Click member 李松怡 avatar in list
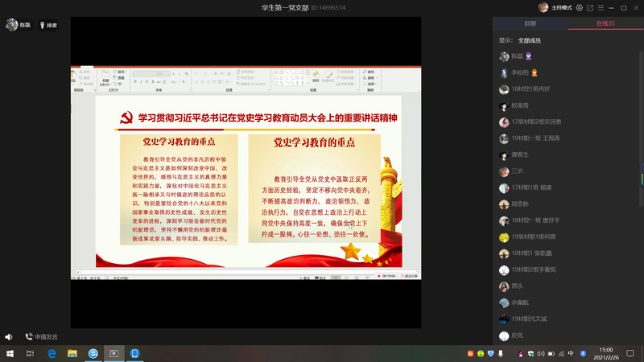Image resolution: width=644 pixels, height=362 pixels. click(x=504, y=72)
